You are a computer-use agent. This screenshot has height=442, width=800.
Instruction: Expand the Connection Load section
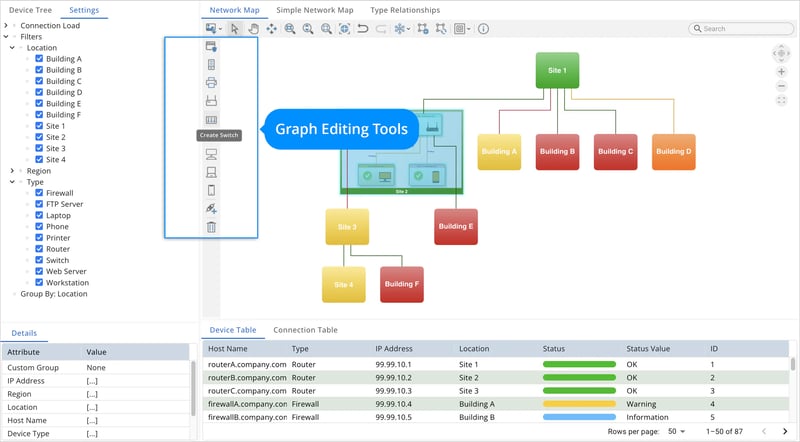[x=6, y=25]
